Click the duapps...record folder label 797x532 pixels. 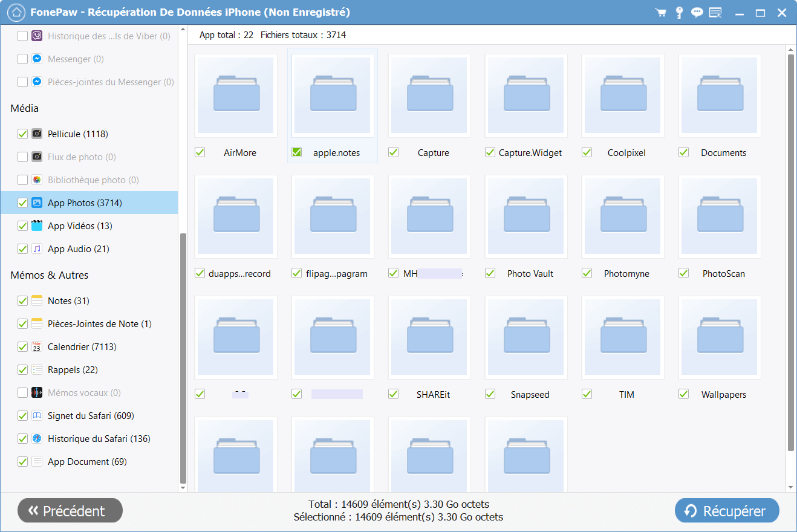pos(239,274)
